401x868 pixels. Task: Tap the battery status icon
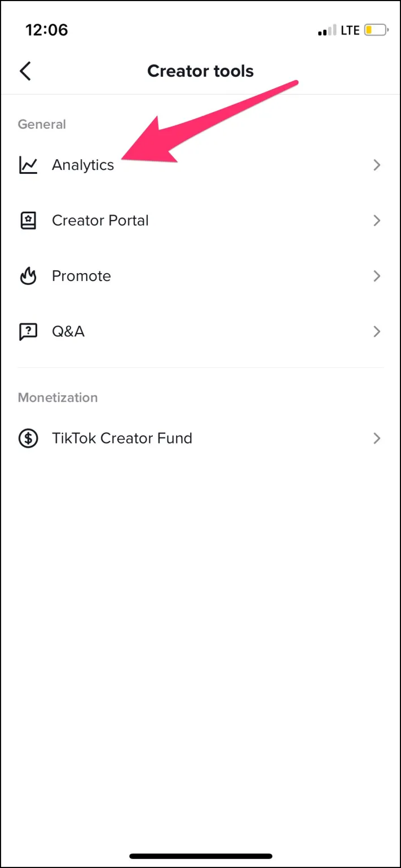376,30
